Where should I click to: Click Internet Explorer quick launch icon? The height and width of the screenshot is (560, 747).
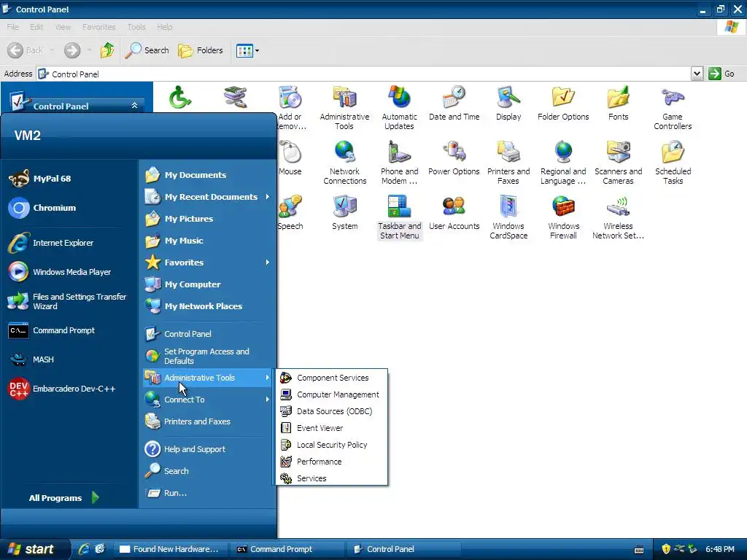click(84, 549)
